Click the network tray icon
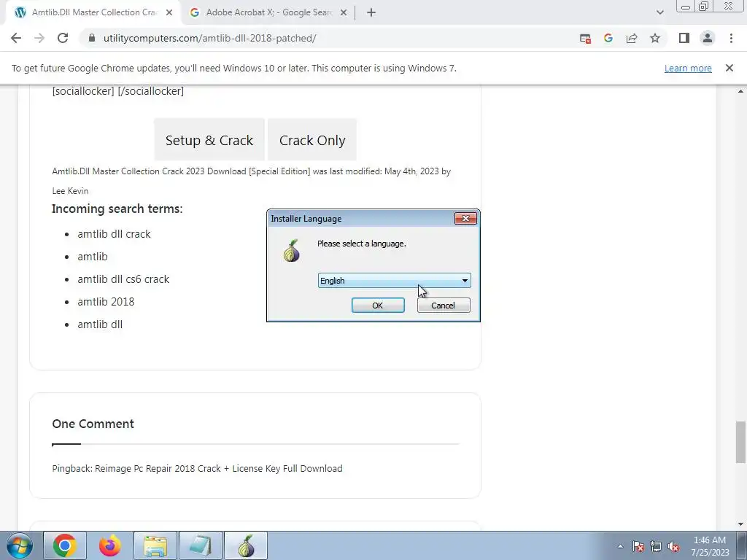The width and height of the screenshot is (747, 560). click(x=656, y=546)
